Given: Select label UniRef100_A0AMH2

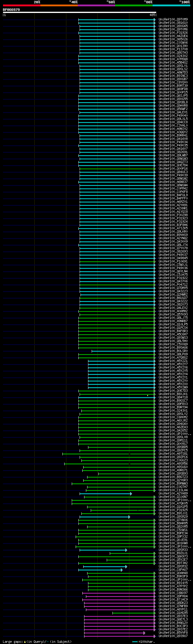Looking at the screenshot, I should [x=173, y=311].
